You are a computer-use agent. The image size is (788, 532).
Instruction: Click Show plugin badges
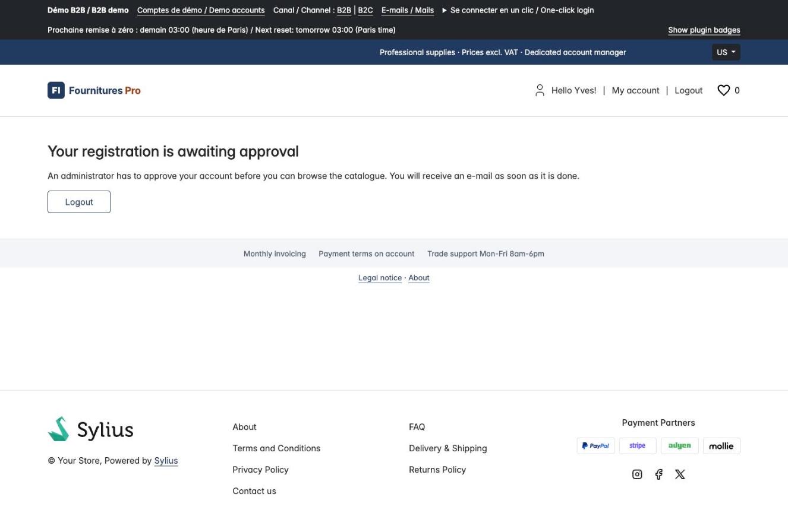[x=704, y=30]
